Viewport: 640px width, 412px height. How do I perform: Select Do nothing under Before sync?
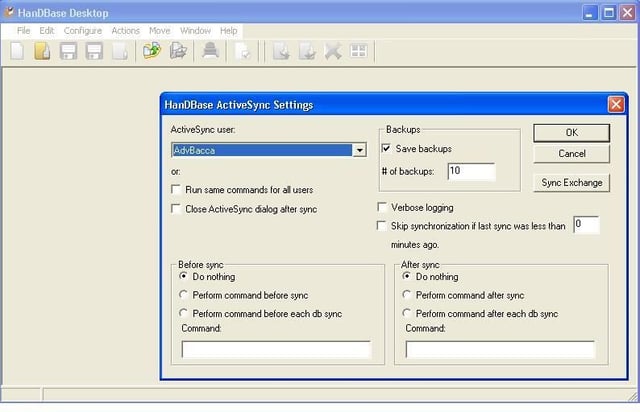(183, 276)
